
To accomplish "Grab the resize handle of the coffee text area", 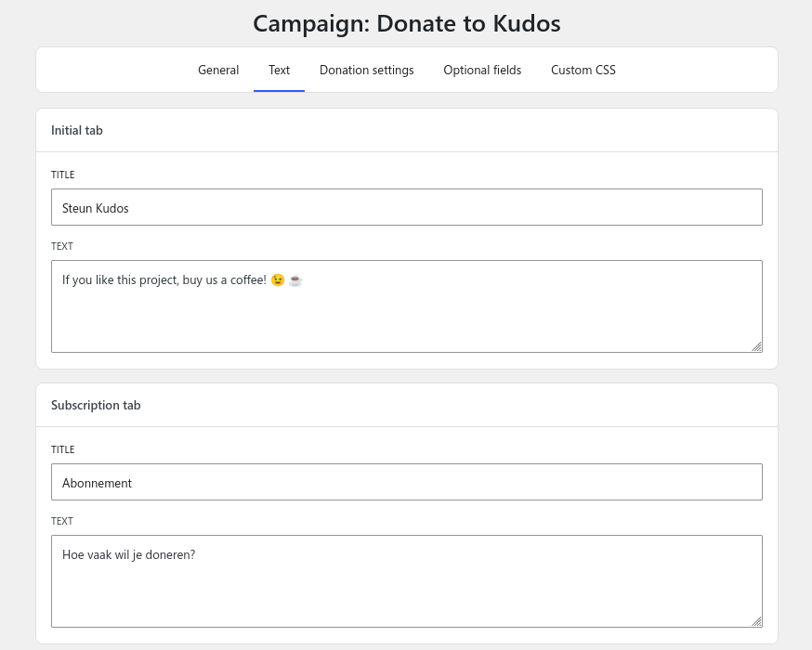I will point(756,346).
